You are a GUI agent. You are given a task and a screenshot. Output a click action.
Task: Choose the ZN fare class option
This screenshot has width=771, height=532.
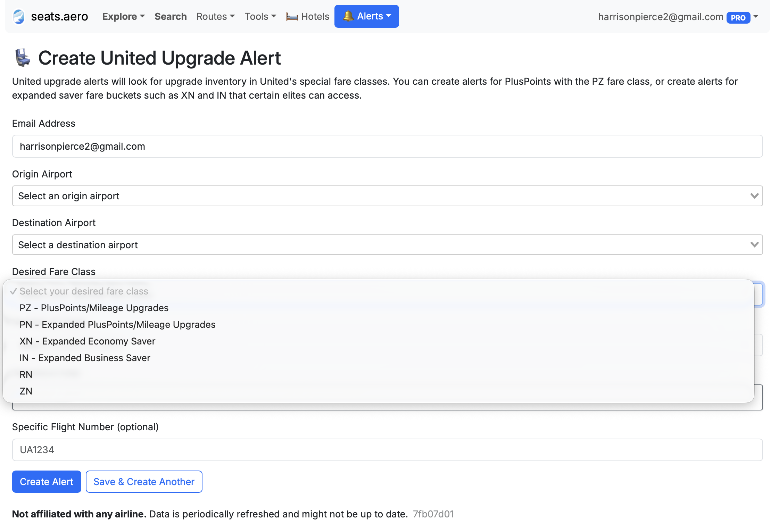point(379,391)
